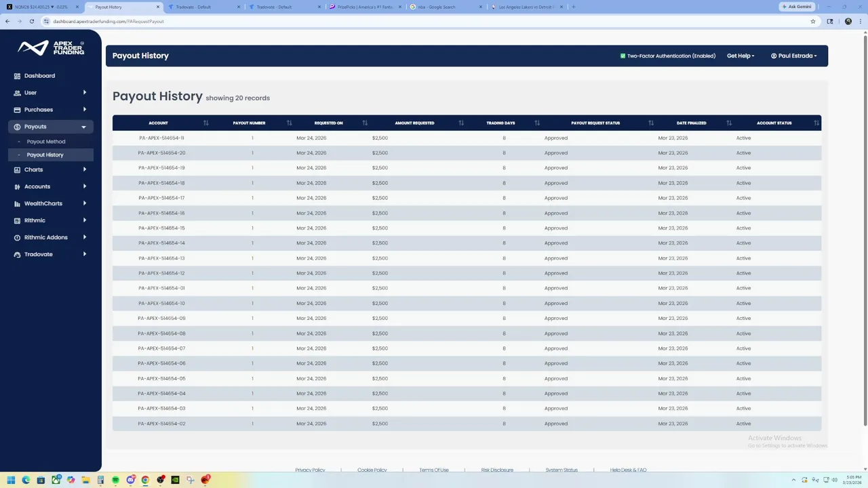Open the Cookie Policy link
The width and height of the screenshot is (868, 488).
click(x=372, y=470)
